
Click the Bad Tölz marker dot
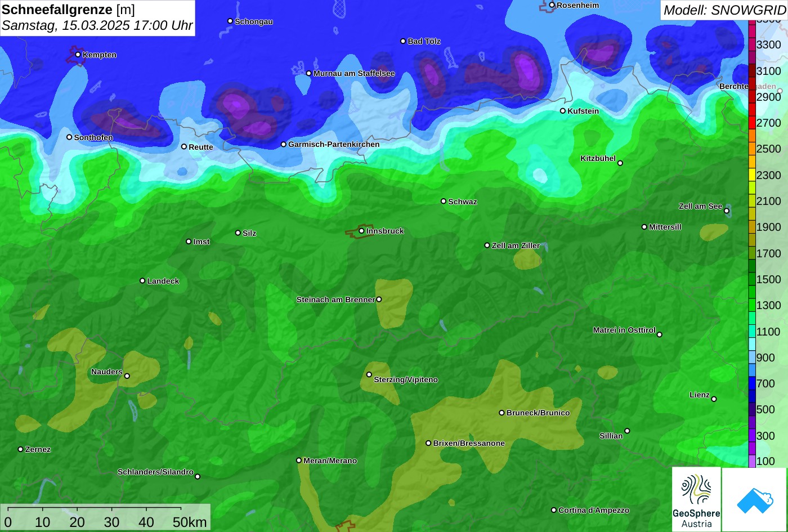coord(403,41)
